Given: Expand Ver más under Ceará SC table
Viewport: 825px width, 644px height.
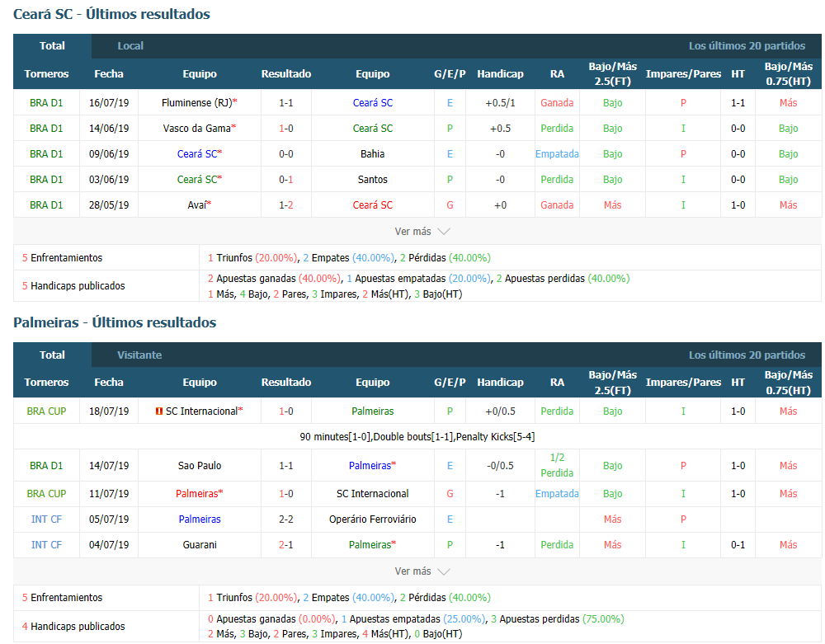Looking at the screenshot, I should [422, 232].
